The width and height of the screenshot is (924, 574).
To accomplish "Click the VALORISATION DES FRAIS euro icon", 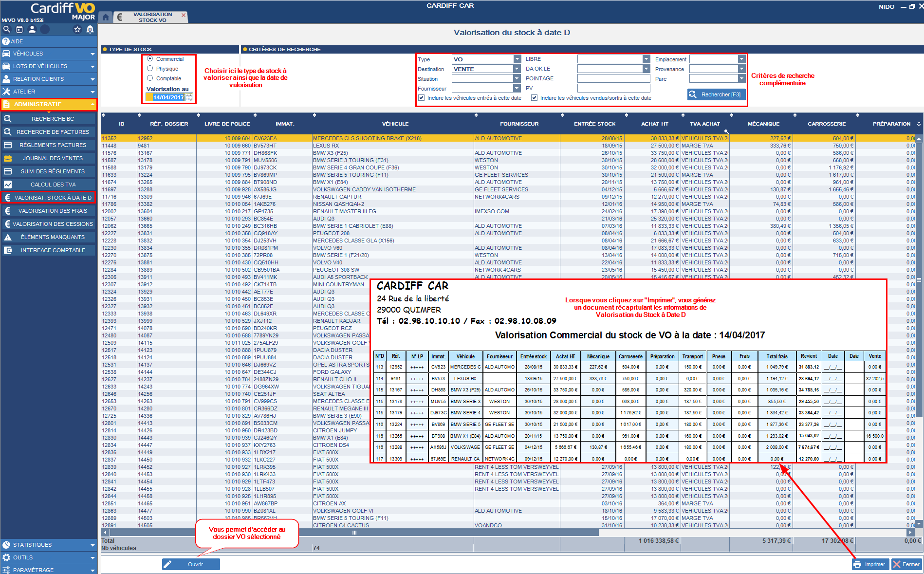I will 8,211.
